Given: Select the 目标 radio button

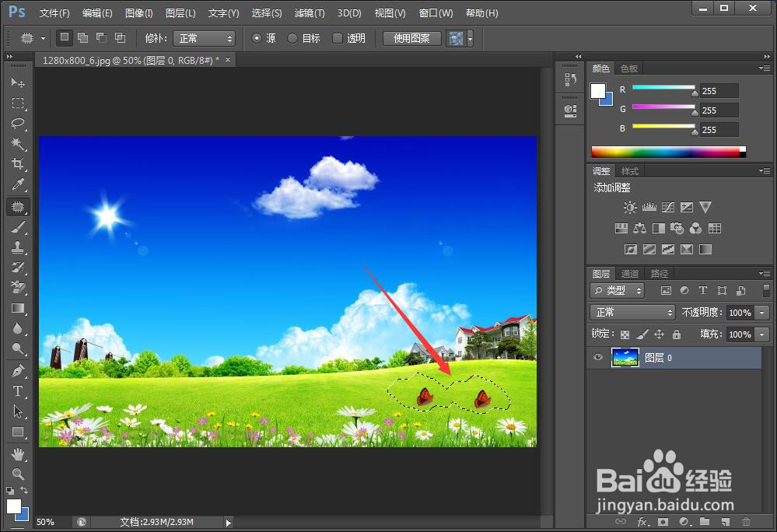Looking at the screenshot, I should (292, 38).
